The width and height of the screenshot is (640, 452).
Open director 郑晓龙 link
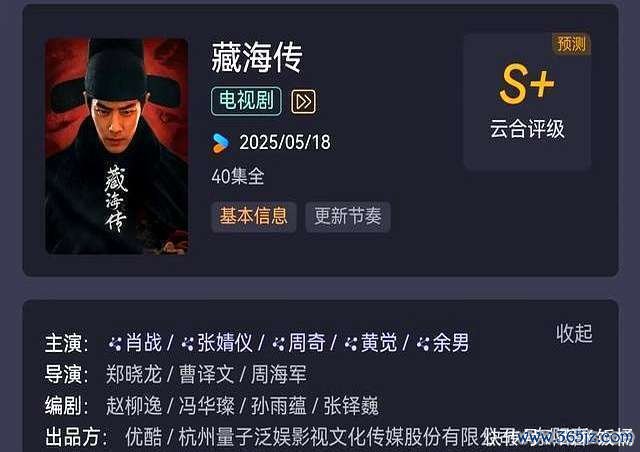pyautogui.click(x=134, y=374)
